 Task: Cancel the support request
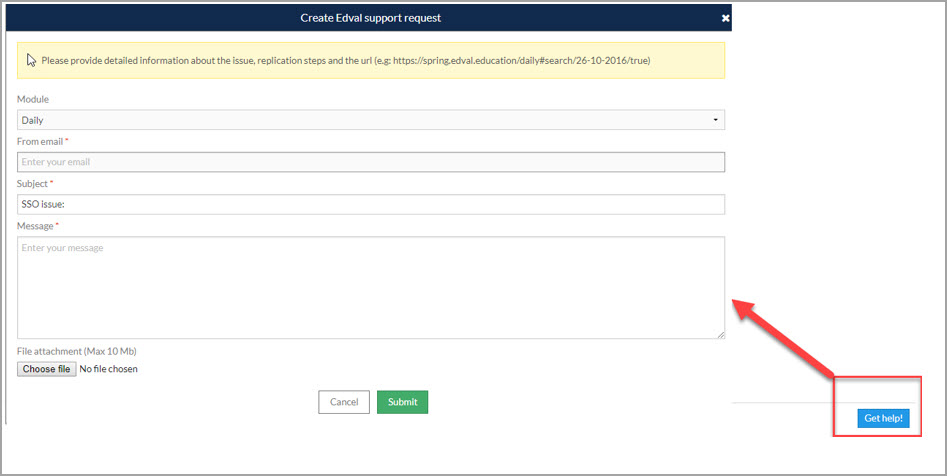[x=344, y=402]
